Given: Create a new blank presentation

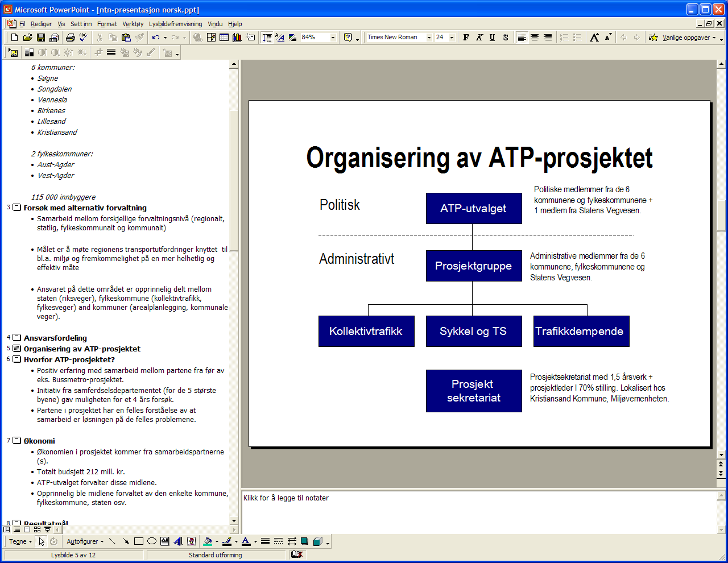Looking at the screenshot, I should tap(15, 38).
